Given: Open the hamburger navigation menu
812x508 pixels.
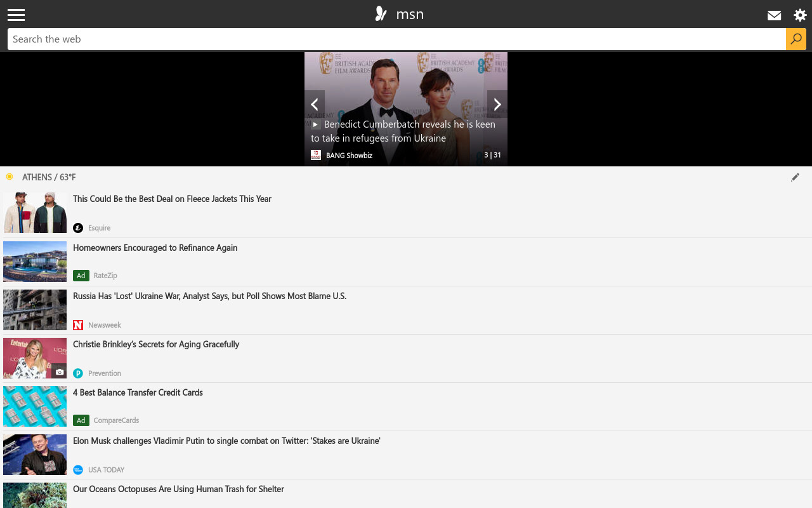Looking at the screenshot, I should coord(16,15).
